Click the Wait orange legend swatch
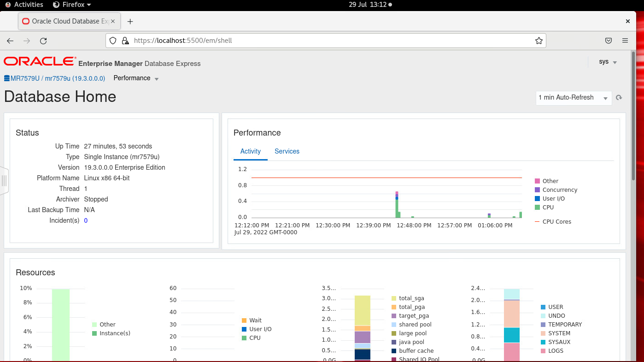 [244, 320]
